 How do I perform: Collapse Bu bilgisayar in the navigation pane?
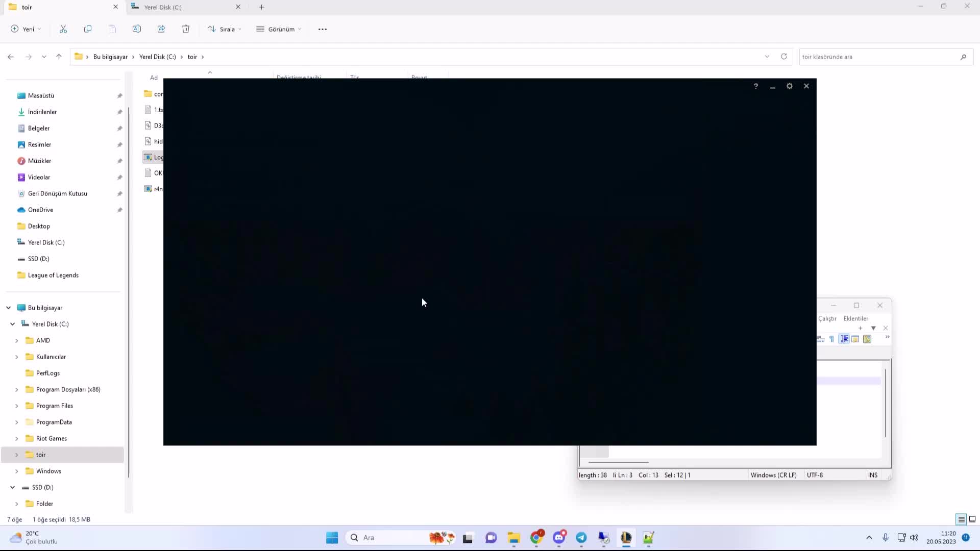tap(8, 308)
